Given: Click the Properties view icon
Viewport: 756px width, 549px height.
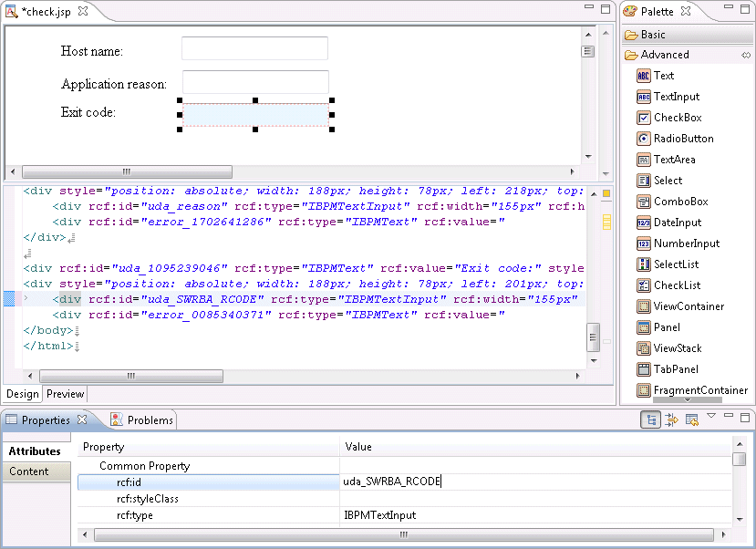Looking at the screenshot, I should (x=11, y=420).
